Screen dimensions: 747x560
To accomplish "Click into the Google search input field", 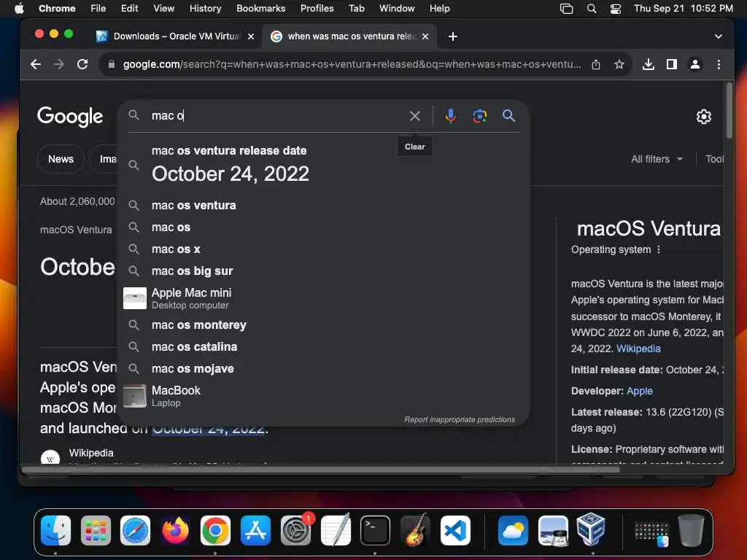I will click(x=276, y=116).
